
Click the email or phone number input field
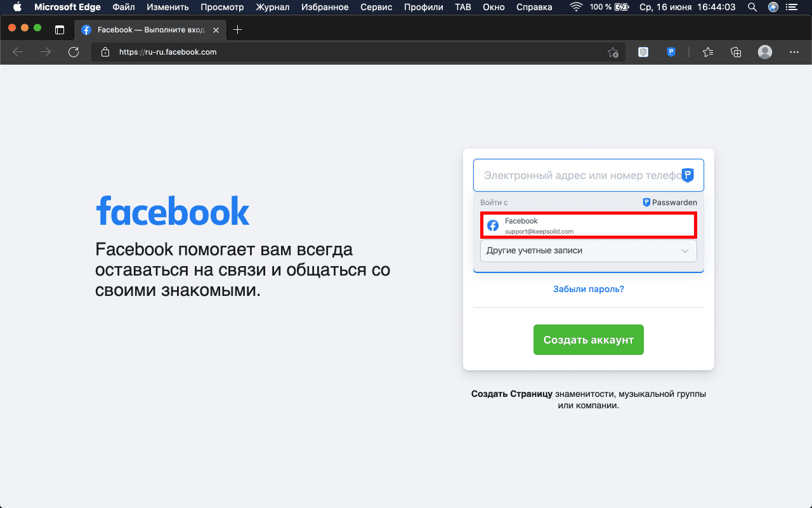pyautogui.click(x=577, y=175)
